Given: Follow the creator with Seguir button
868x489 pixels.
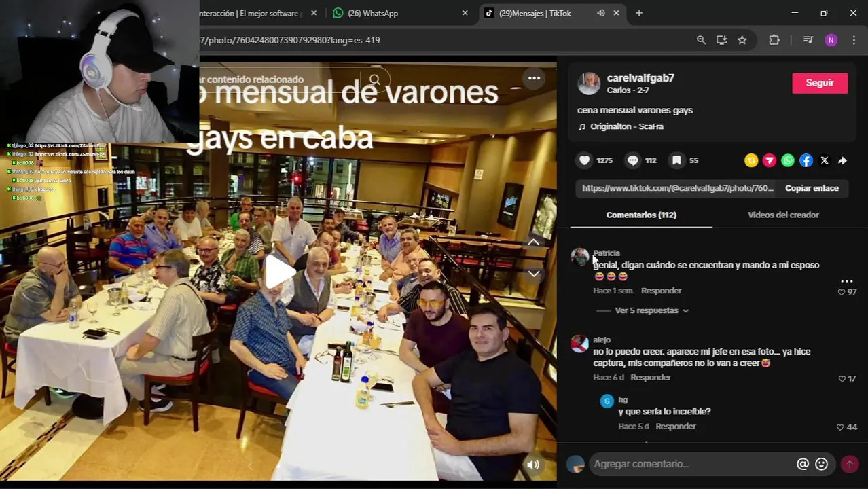Looking at the screenshot, I should 820,83.
